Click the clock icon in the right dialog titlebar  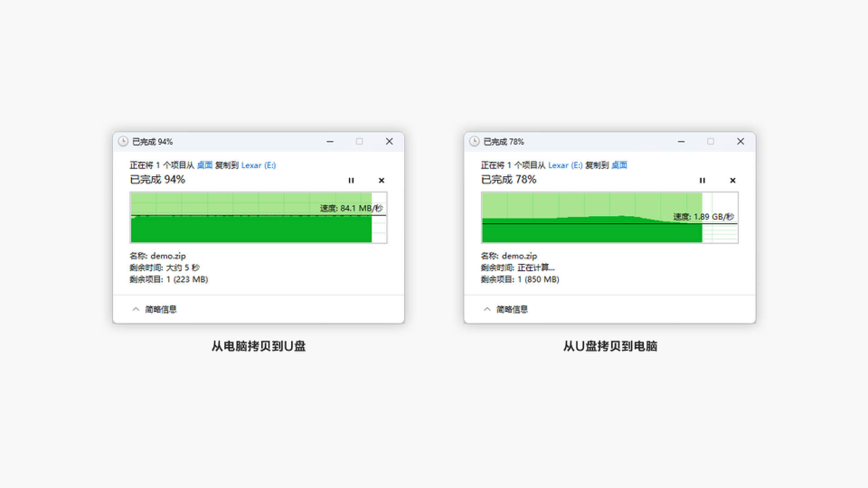(x=474, y=141)
